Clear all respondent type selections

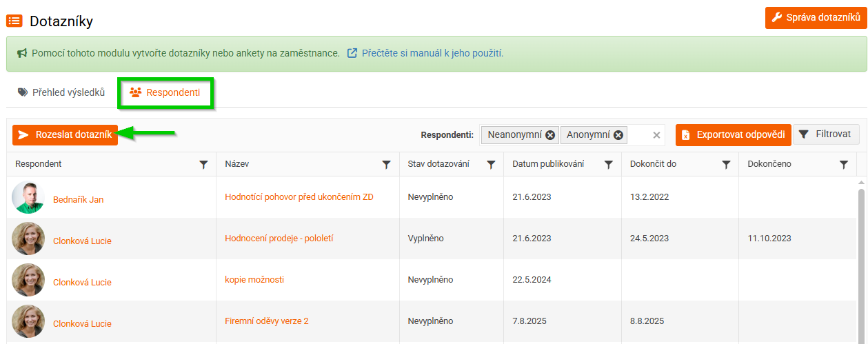656,135
